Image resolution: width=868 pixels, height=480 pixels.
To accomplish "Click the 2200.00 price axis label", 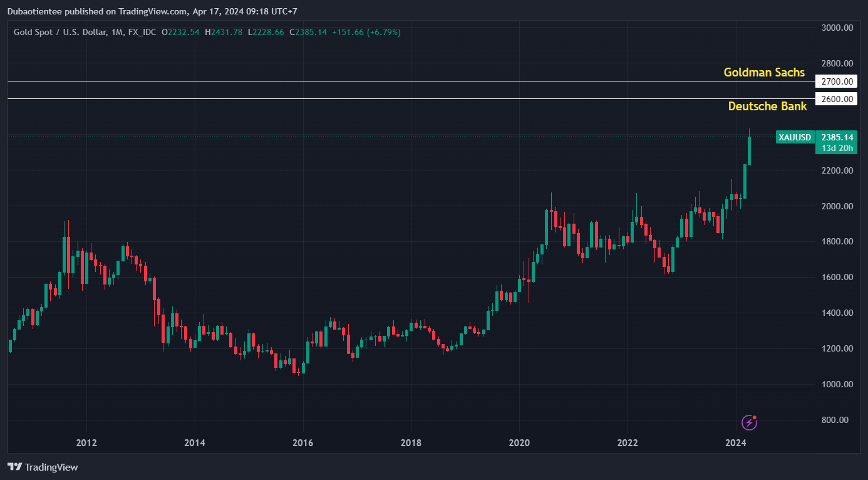I will [837, 170].
